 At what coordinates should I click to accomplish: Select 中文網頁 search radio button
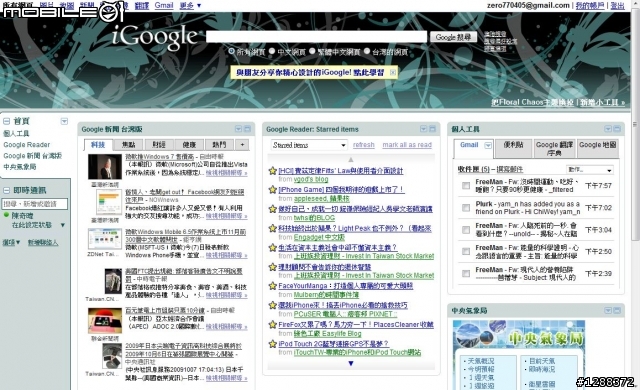(x=272, y=51)
